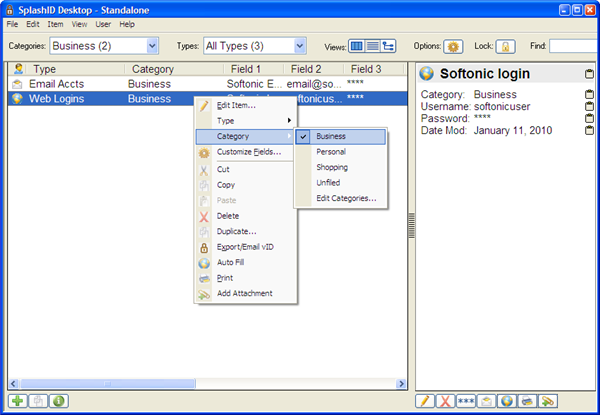Click the pencil edit icon in detail pane
Image resolution: width=600 pixels, height=415 pixels.
pos(424,401)
